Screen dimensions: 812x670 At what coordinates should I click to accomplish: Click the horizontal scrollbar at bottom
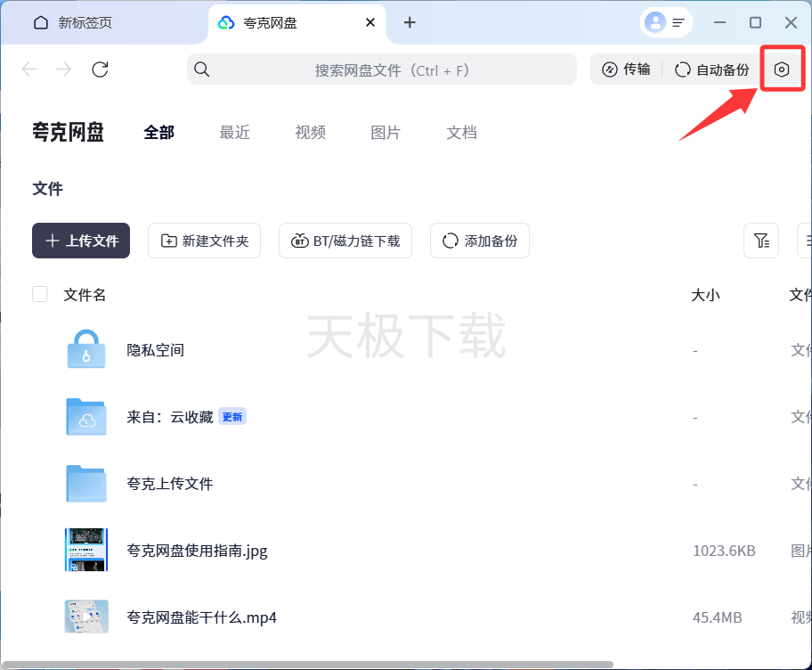tap(307, 664)
